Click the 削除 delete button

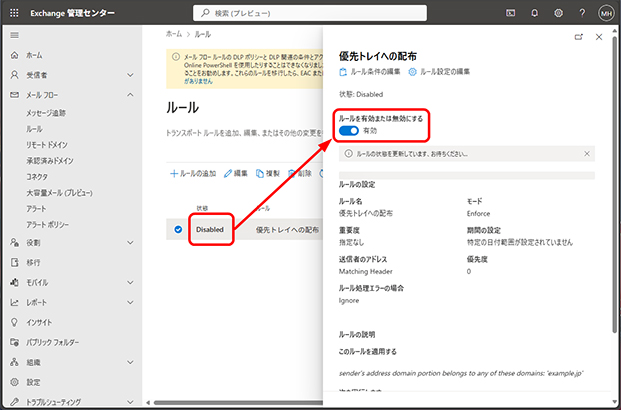pyautogui.click(x=300, y=174)
